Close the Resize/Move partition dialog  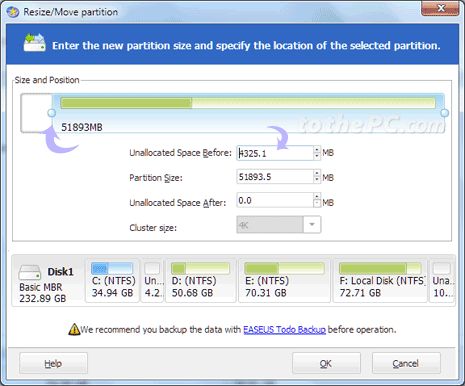point(441,8)
